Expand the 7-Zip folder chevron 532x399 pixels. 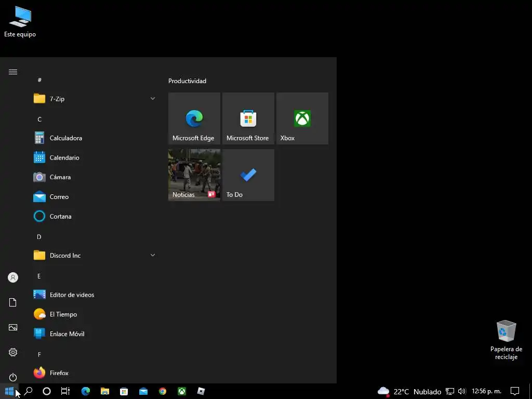tap(153, 99)
